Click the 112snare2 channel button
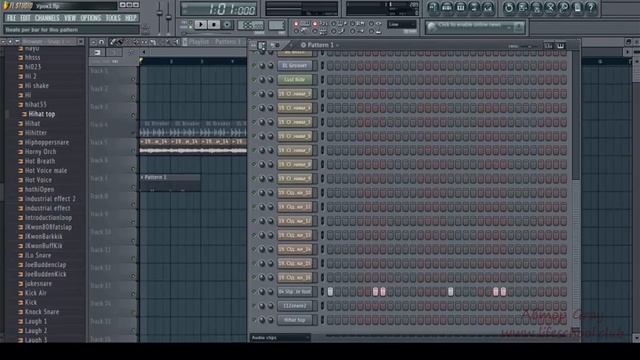Screen dimensions: 640x360 295,306
